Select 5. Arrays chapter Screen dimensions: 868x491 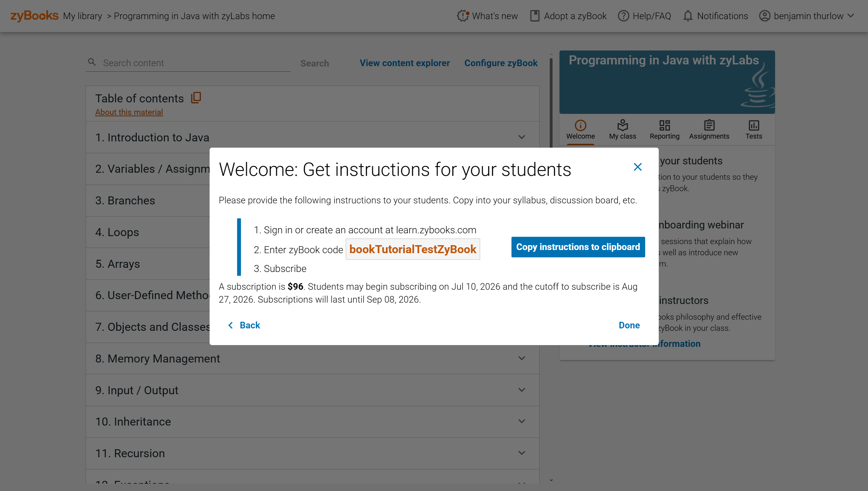tap(148, 264)
